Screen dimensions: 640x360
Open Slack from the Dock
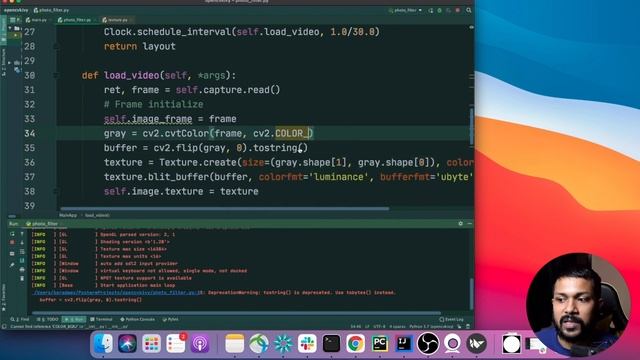pyautogui.click(x=307, y=344)
